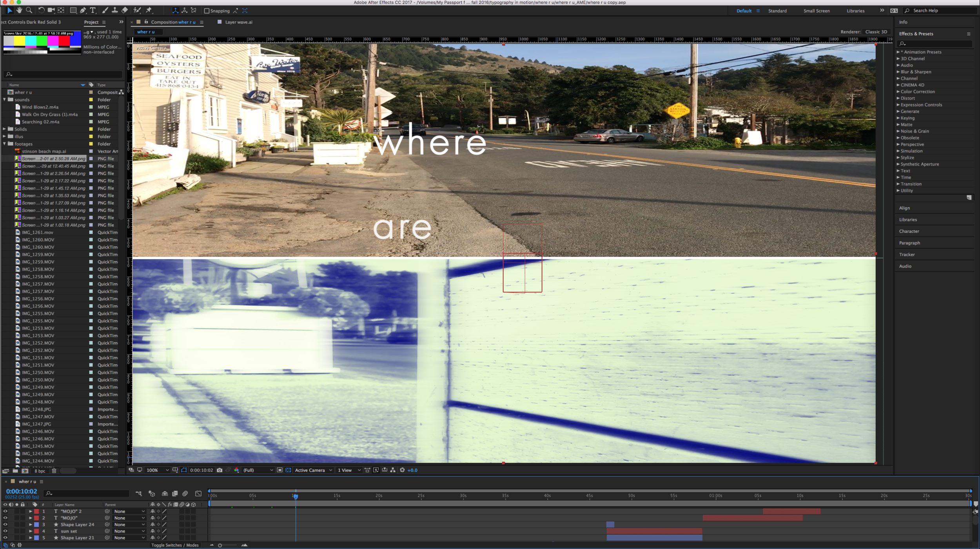Open the Show Channel color icon
The image size is (980, 549).
[237, 470]
